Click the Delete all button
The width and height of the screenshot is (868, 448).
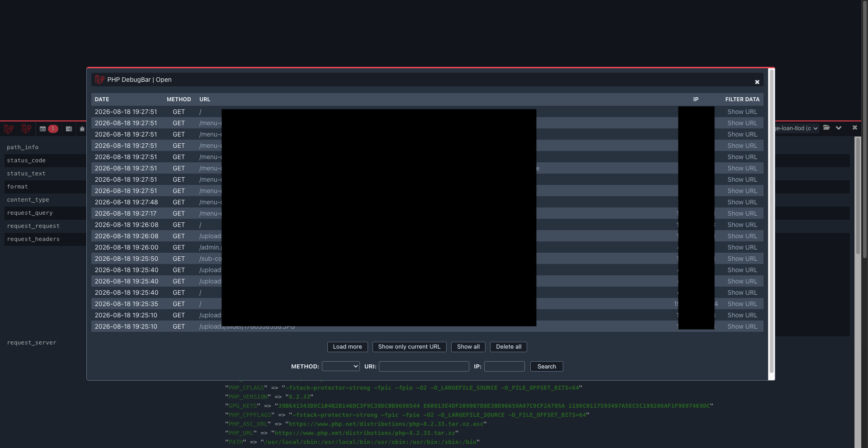click(509, 347)
